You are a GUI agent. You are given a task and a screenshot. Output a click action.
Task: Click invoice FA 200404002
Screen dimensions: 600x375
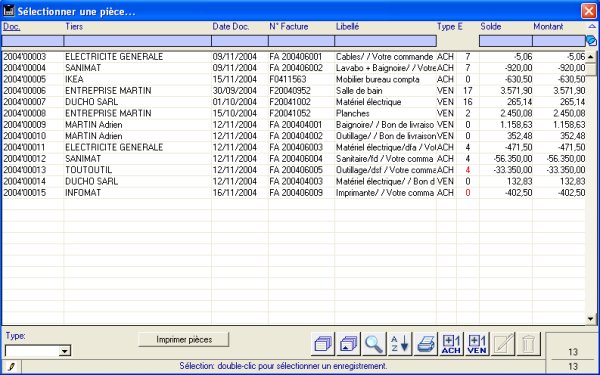click(x=296, y=136)
